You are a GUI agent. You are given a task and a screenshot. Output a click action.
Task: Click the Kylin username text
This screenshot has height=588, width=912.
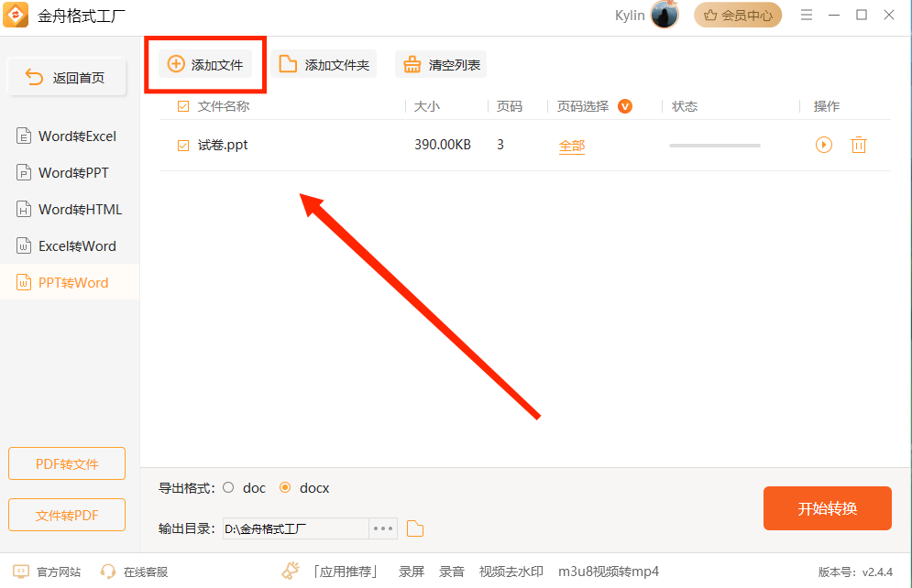(630, 16)
